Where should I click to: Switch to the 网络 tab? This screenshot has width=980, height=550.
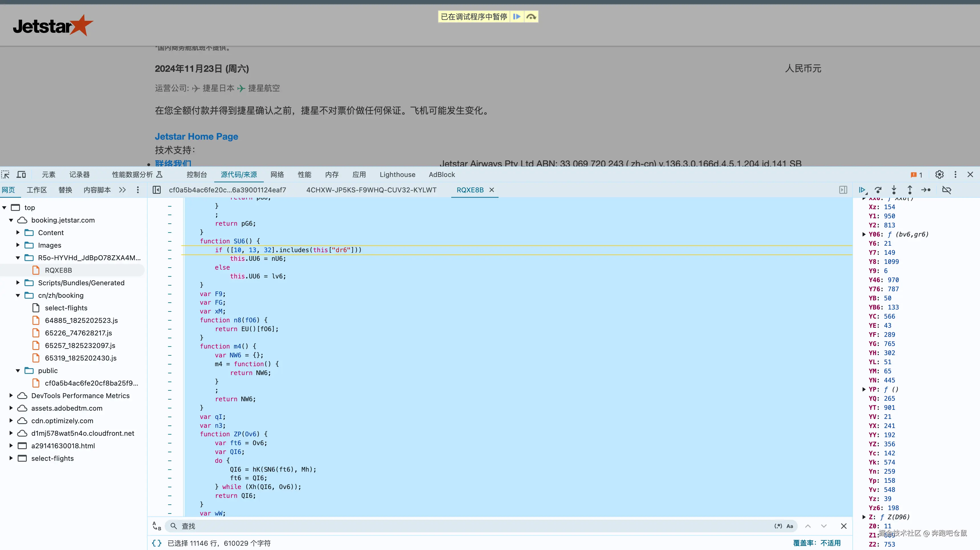(x=277, y=175)
